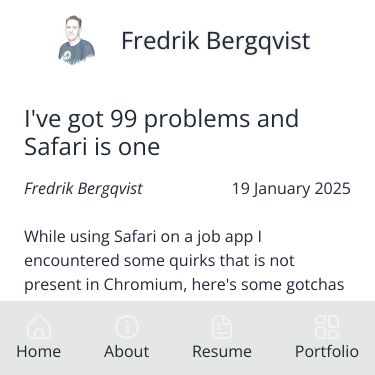Switch to the Resume tab label
375x375 pixels.
222,351
